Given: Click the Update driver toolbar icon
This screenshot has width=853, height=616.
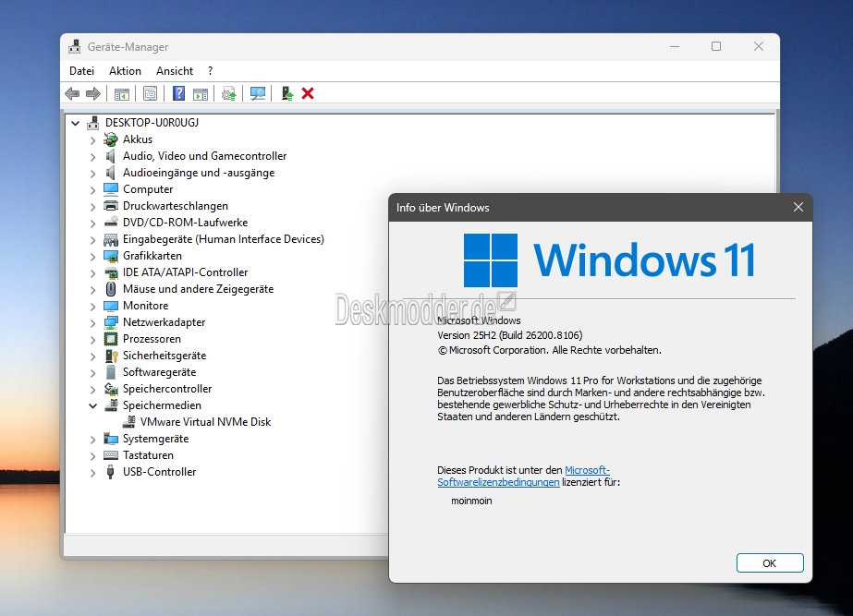Looking at the screenshot, I should click(x=228, y=93).
